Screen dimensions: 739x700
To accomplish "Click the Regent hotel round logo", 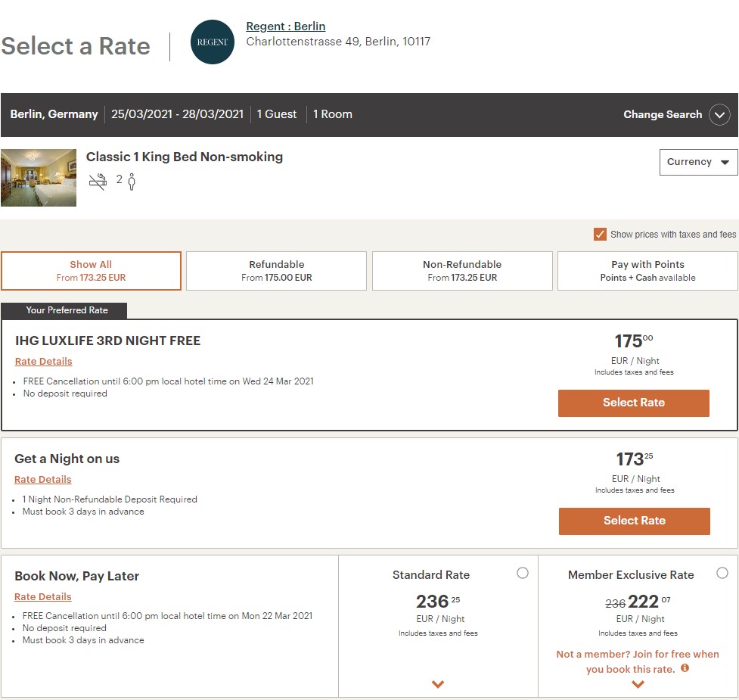I will [x=212, y=42].
